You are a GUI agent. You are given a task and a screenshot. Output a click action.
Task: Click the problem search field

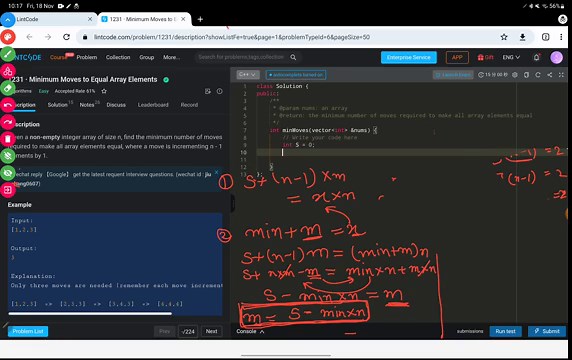point(241,57)
